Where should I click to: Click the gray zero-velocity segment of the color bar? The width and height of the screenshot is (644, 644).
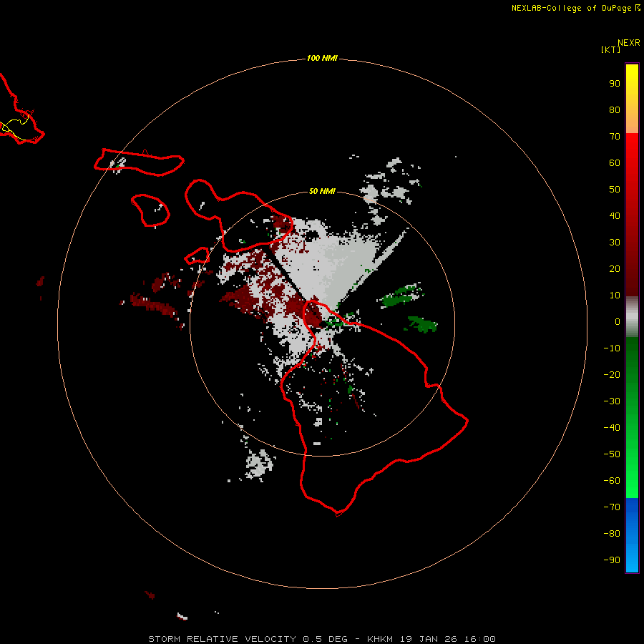[x=632, y=317]
